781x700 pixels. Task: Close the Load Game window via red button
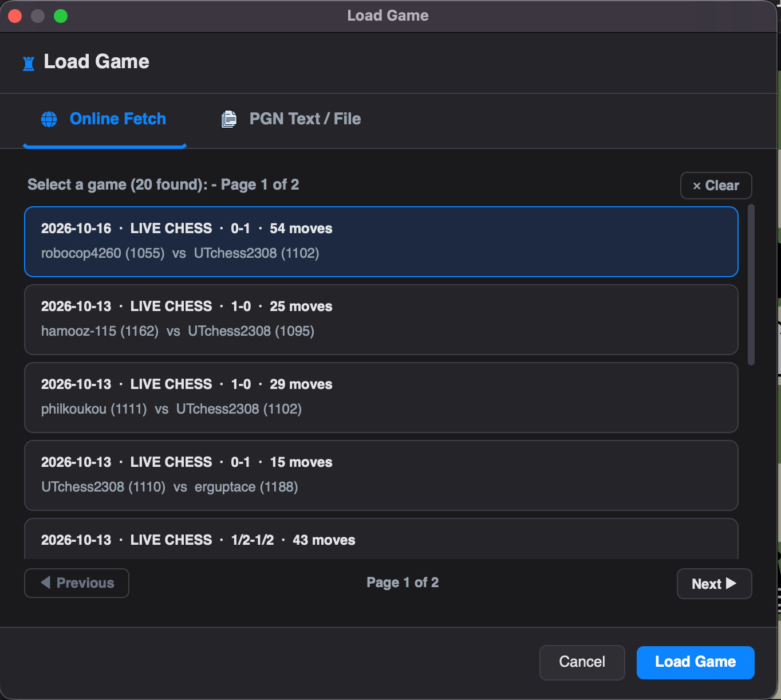coord(15,16)
